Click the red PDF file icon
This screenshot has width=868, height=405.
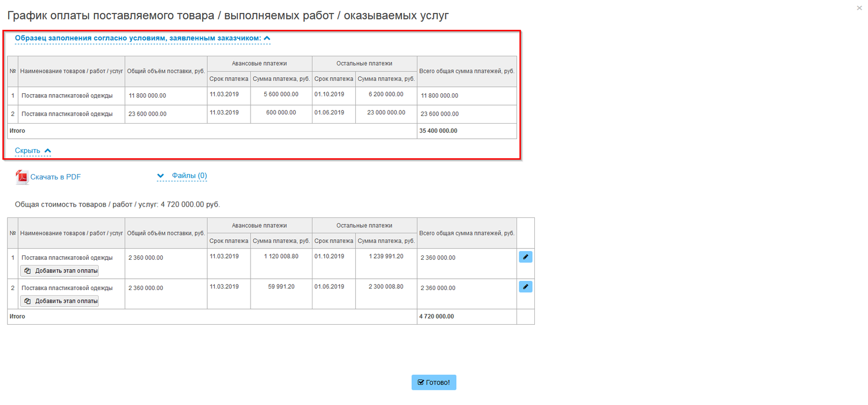(x=22, y=177)
